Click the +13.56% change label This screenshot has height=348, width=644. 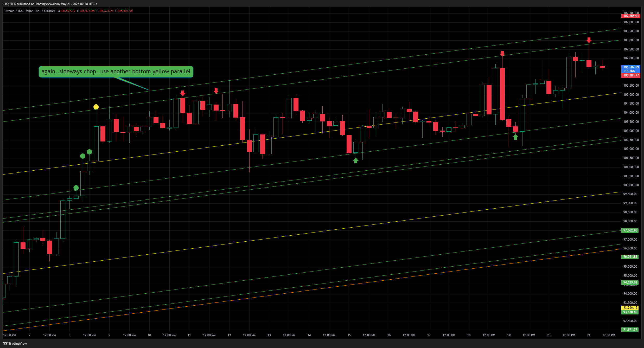[629, 71]
